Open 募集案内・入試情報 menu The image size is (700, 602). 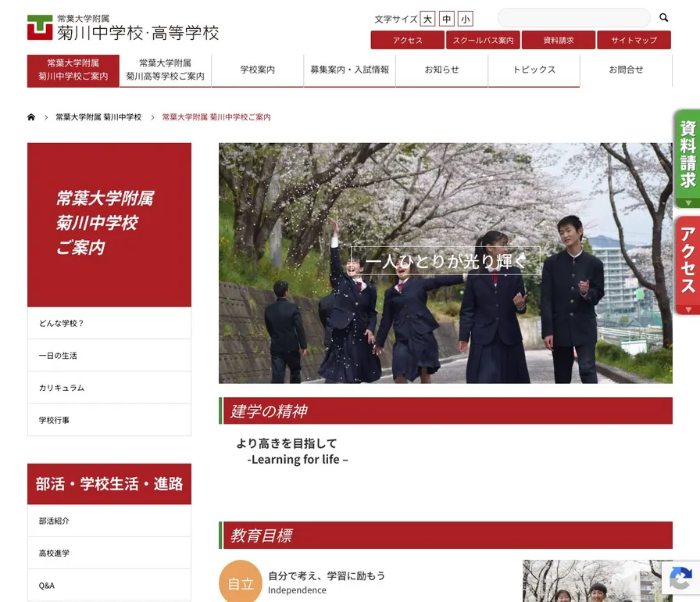[349, 70]
